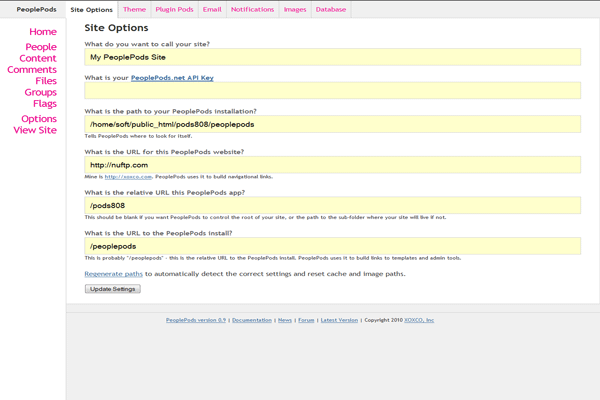
Task: Go to Notifications tab
Action: 252,9
